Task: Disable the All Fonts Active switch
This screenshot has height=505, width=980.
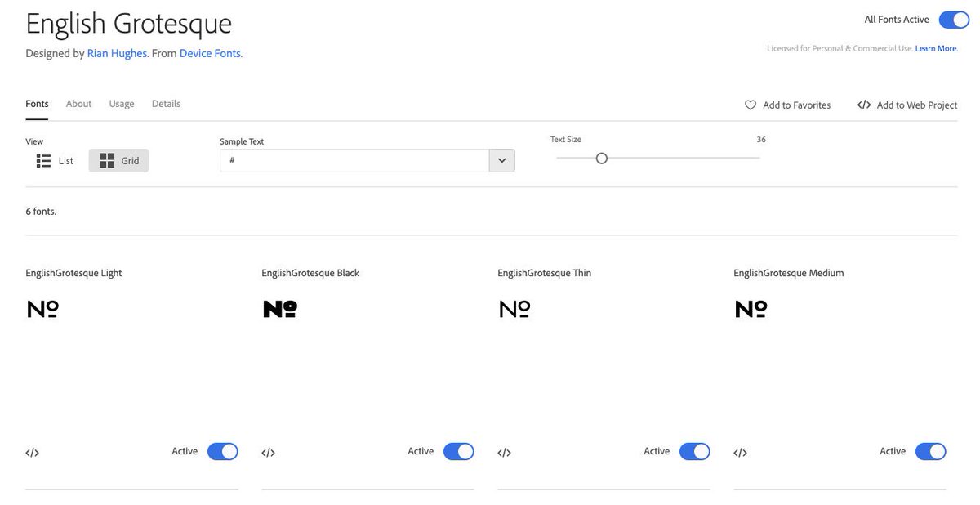Action: coord(953,18)
